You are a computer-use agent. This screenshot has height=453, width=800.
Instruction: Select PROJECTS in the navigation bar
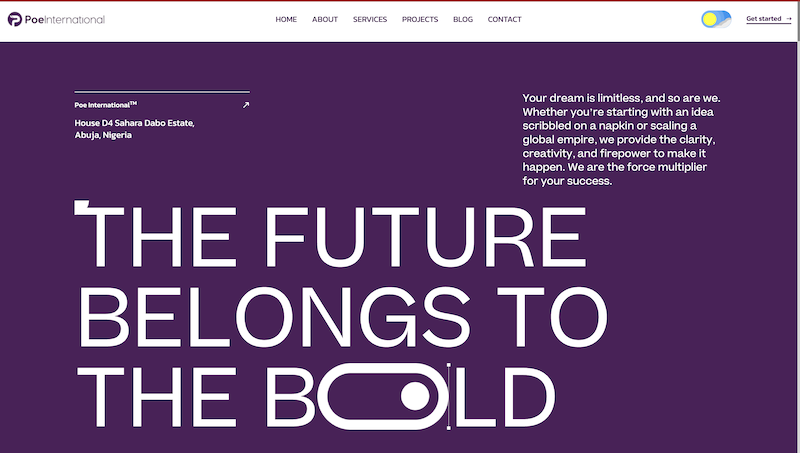[x=420, y=19]
